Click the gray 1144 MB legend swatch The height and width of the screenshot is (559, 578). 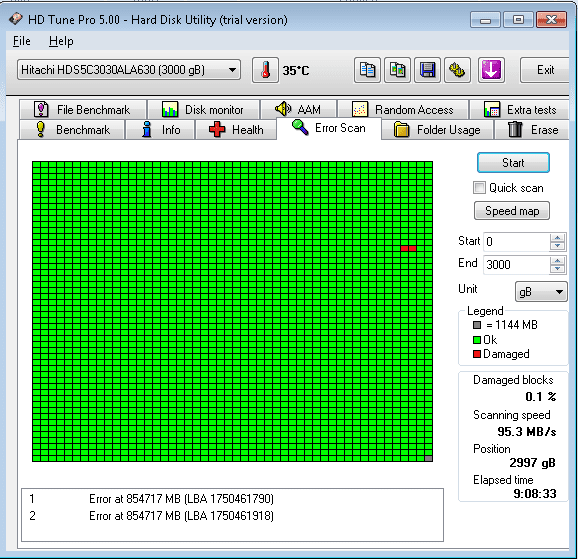coord(477,325)
